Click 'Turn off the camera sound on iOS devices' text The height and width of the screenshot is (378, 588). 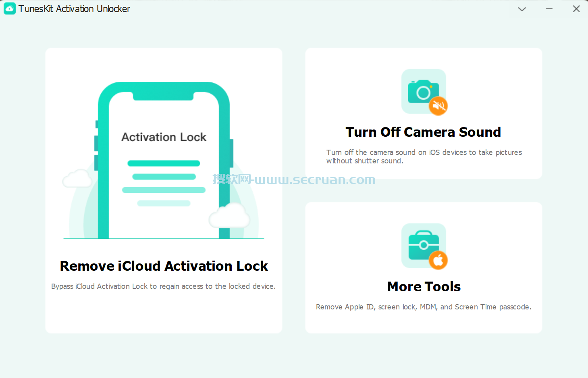pos(424,157)
